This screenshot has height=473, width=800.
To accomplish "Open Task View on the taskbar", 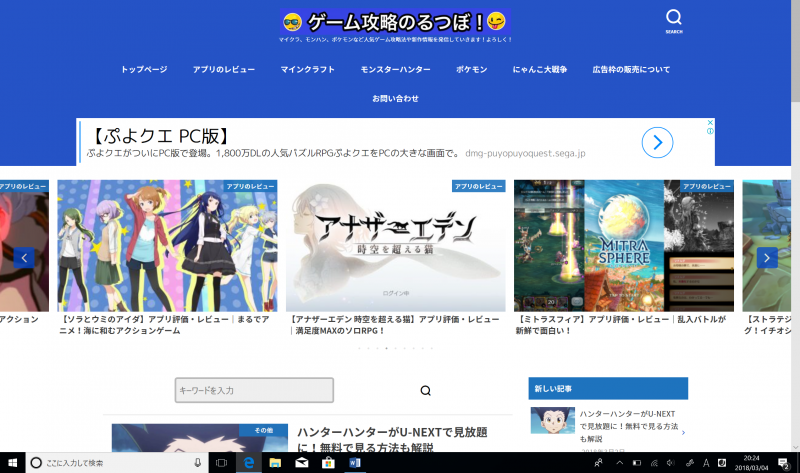I will pos(221,463).
